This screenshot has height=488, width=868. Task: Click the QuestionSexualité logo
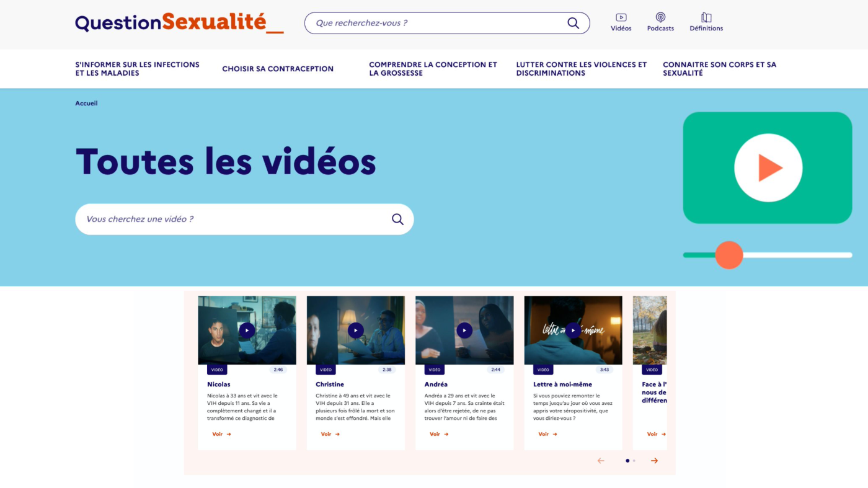[179, 23]
